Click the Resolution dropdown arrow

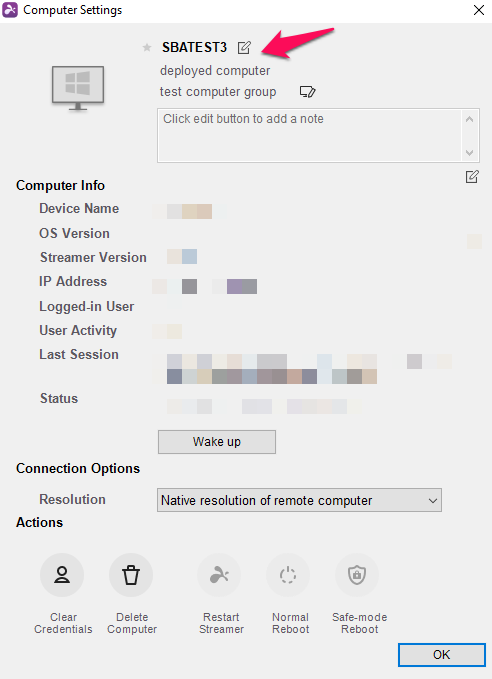(432, 501)
